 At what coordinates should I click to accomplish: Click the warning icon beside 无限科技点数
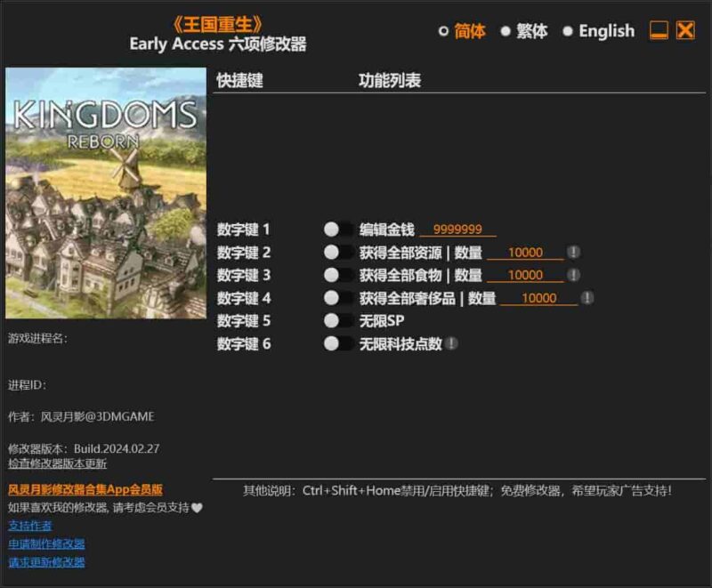point(452,344)
